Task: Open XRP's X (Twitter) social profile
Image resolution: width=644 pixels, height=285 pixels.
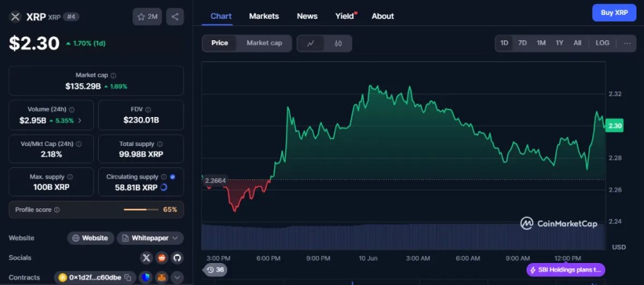Action: pos(147,257)
